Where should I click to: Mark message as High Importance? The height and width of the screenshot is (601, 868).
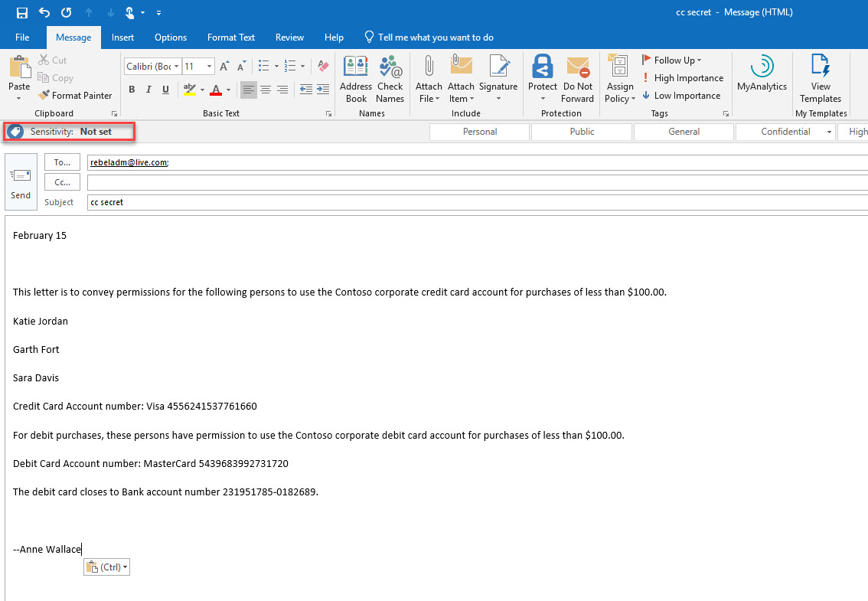[x=683, y=78]
